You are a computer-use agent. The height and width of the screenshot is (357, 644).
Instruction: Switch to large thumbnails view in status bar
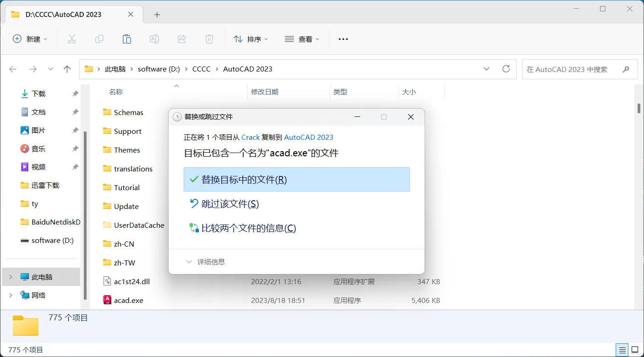634,350
